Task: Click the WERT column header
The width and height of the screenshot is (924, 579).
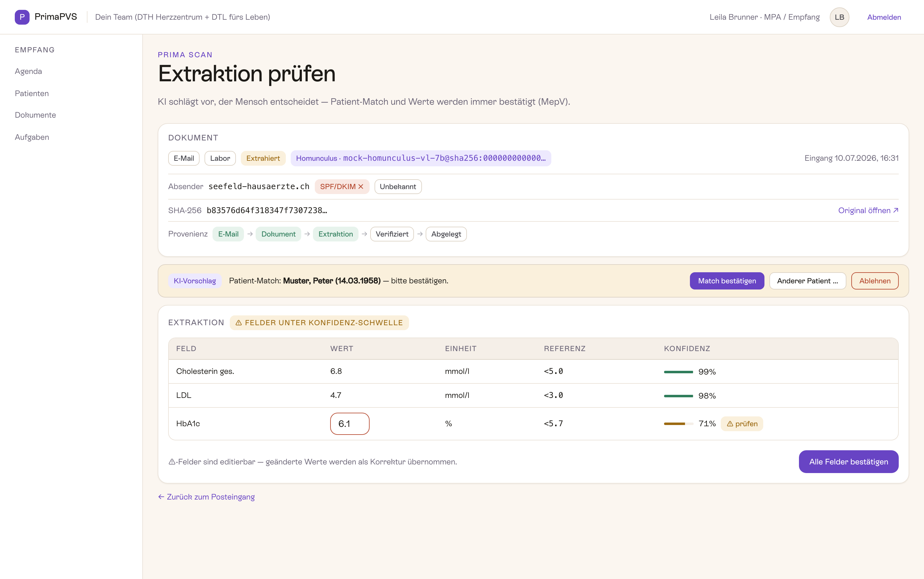Action: (x=342, y=348)
